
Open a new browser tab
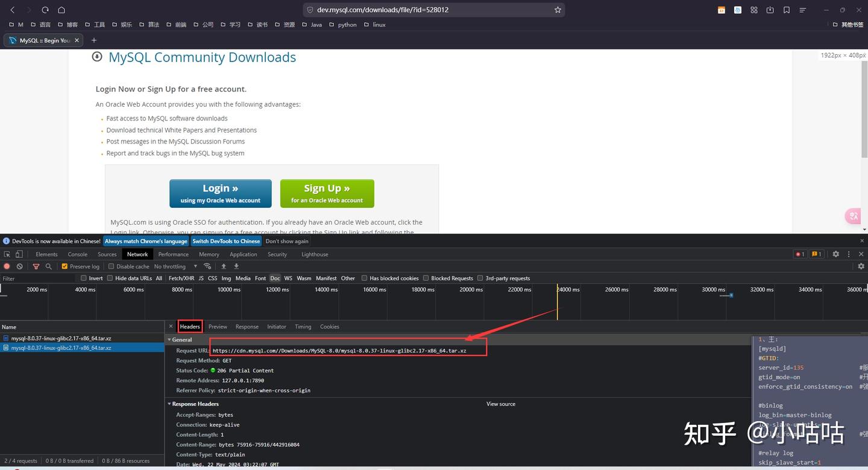tap(93, 40)
